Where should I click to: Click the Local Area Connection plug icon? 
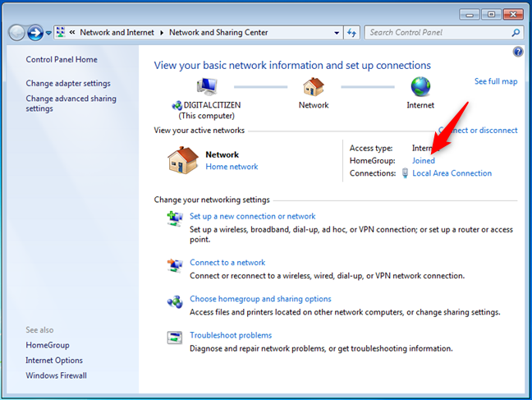pos(405,172)
